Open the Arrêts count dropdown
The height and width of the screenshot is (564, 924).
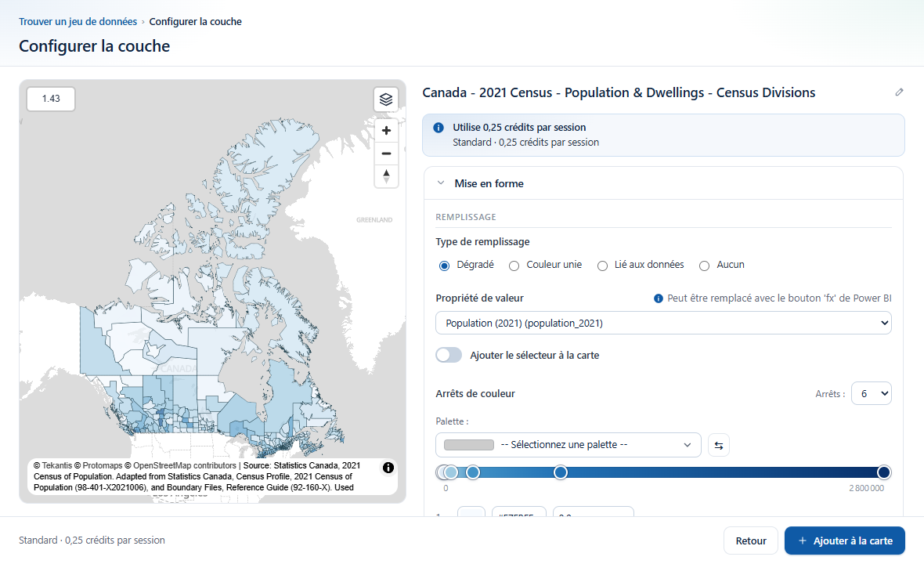pyautogui.click(x=872, y=394)
